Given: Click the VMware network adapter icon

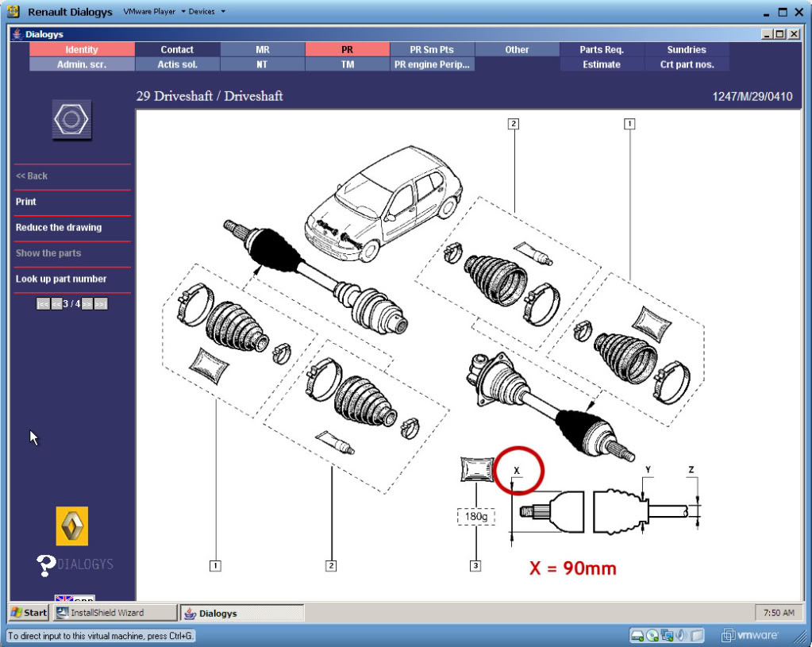Looking at the screenshot, I should click(667, 636).
